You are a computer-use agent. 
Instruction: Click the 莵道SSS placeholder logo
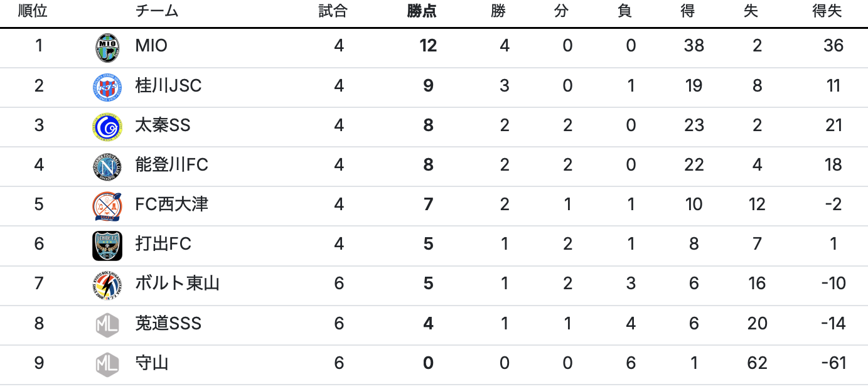click(x=107, y=324)
